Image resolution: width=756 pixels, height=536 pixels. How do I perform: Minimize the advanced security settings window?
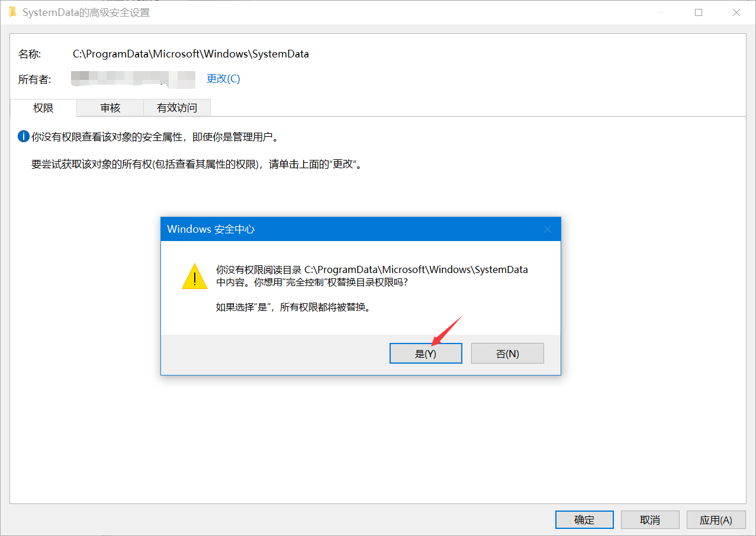661,12
